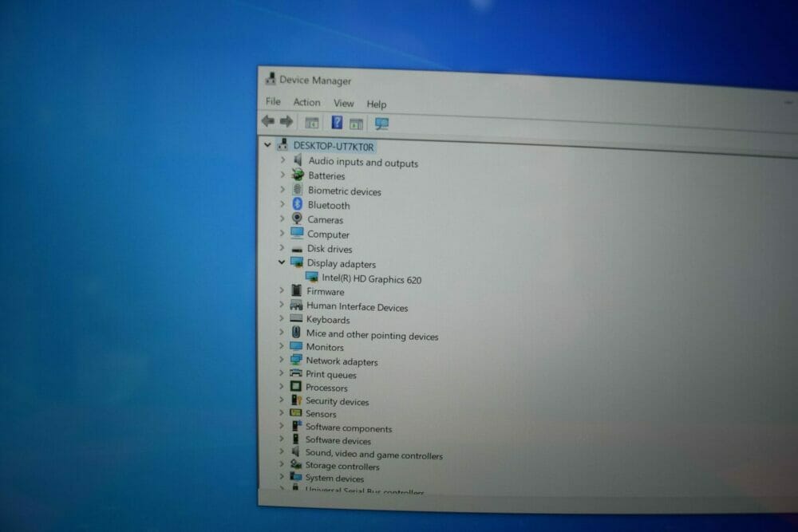Expand the Bluetooth category arrow
Image resolution: width=798 pixels, height=532 pixels.
(282, 204)
